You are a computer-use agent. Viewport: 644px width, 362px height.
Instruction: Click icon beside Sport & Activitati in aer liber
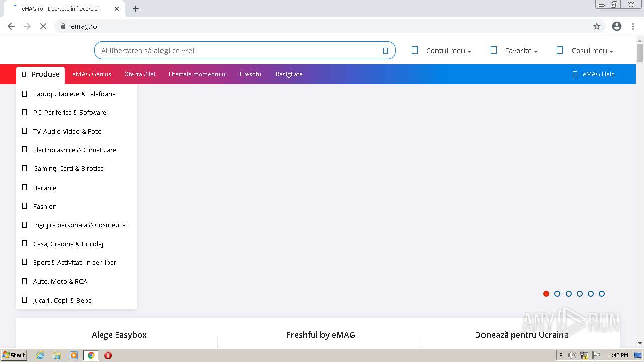tap(24, 262)
